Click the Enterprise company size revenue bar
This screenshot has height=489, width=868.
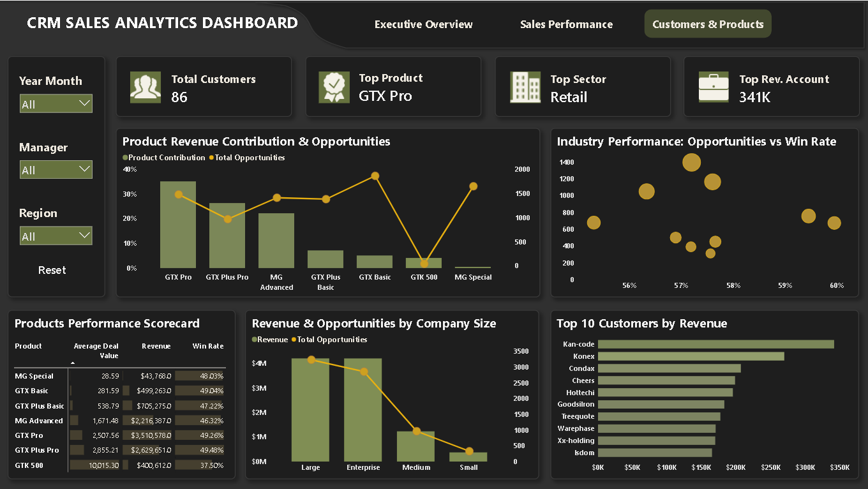(363, 410)
